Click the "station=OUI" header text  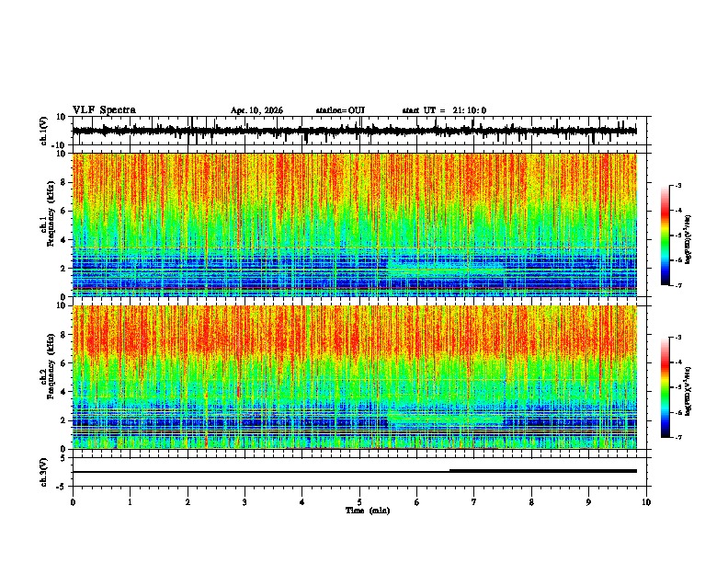pyautogui.click(x=340, y=110)
